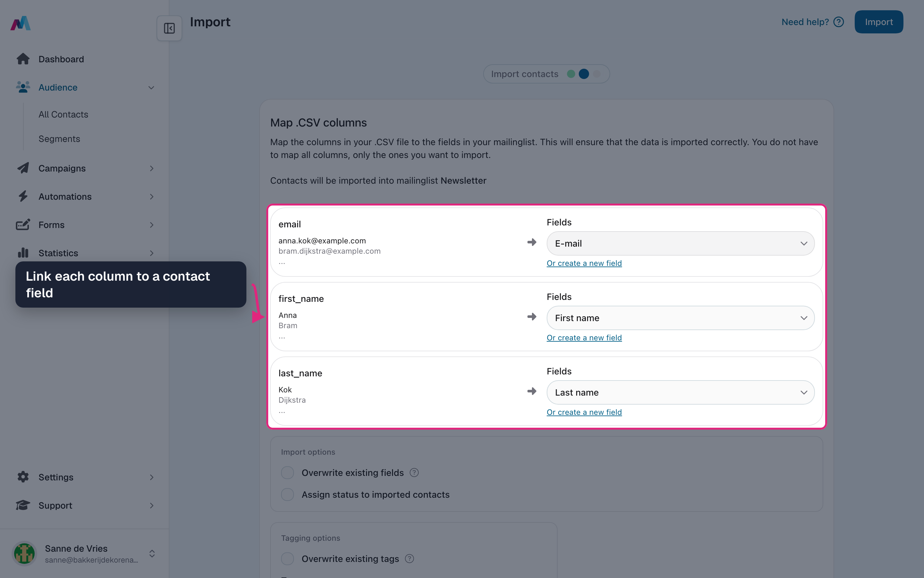Click the app logo icon
Image resolution: width=924 pixels, height=578 pixels.
coord(21,23)
